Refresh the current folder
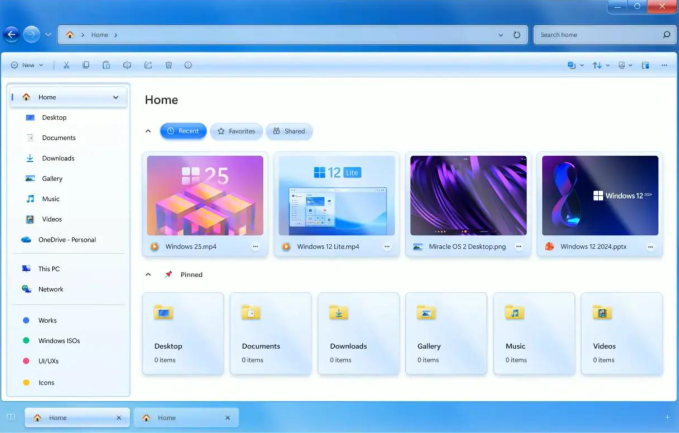The width and height of the screenshot is (679, 433). point(517,35)
